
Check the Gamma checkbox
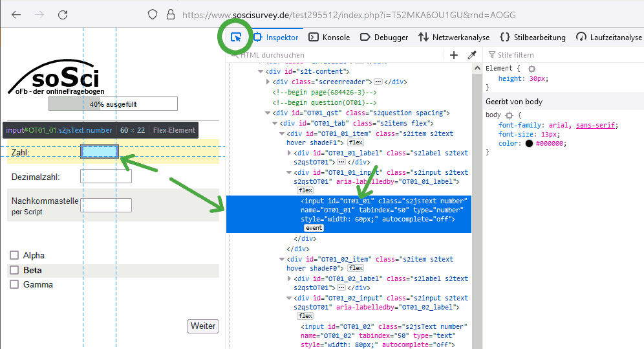[x=14, y=284]
